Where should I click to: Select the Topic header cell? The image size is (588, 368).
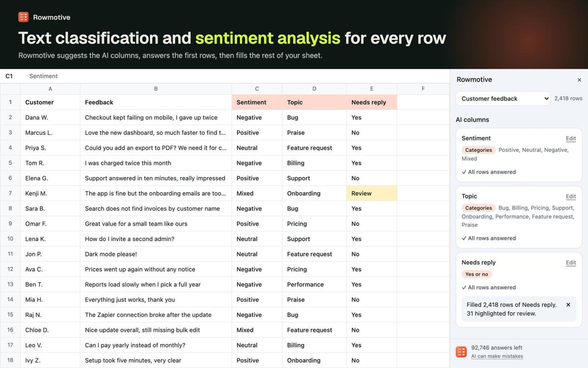(314, 102)
